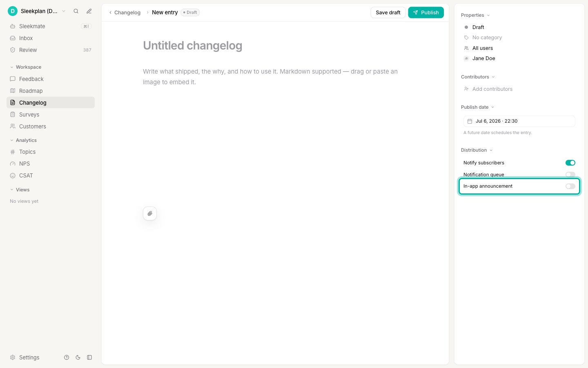Open the Roadmap page
This screenshot has width=588, height=368.
click(51, 91)
